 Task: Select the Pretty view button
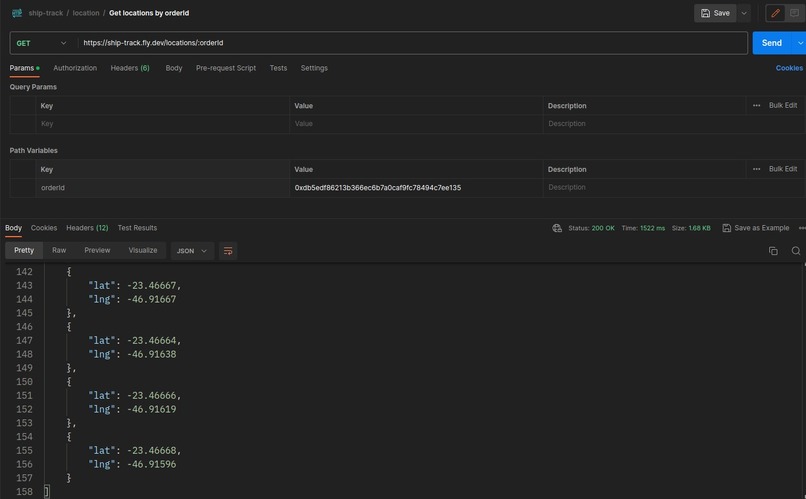point(24,250)
